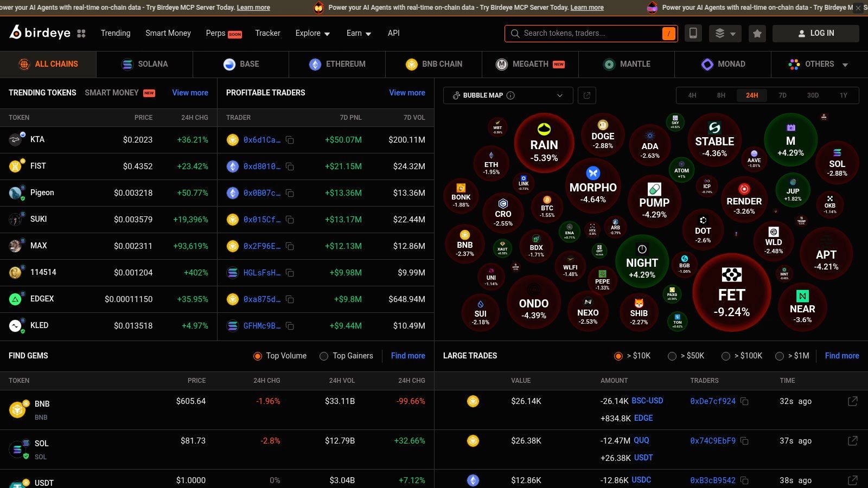The height and width of the screenshot is (488, 868).
Task: Select the NIGHT bubble
Action: [x=642, y=261]
